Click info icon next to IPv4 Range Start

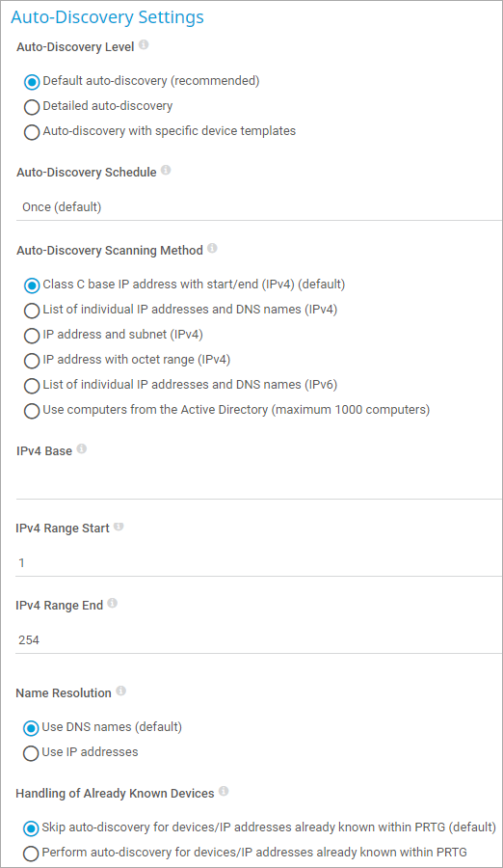(x=119, y=526)
